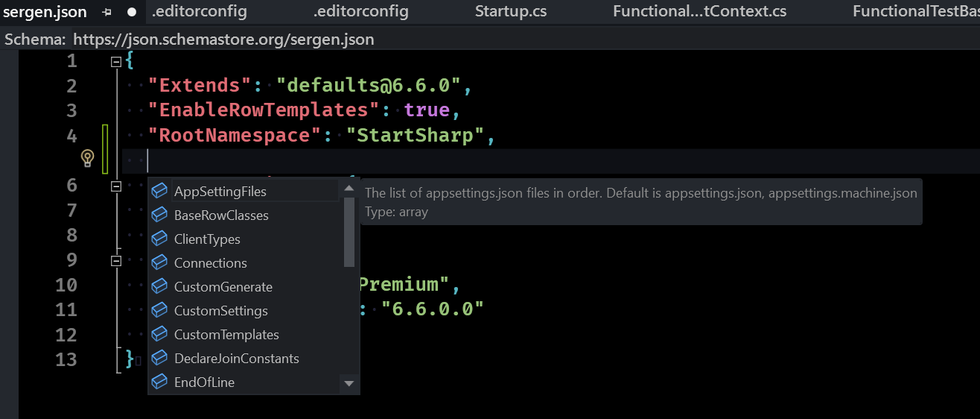Click the pin icon on sergen.json tab
This screenshot has height=419, width=980.
(107, 12)
